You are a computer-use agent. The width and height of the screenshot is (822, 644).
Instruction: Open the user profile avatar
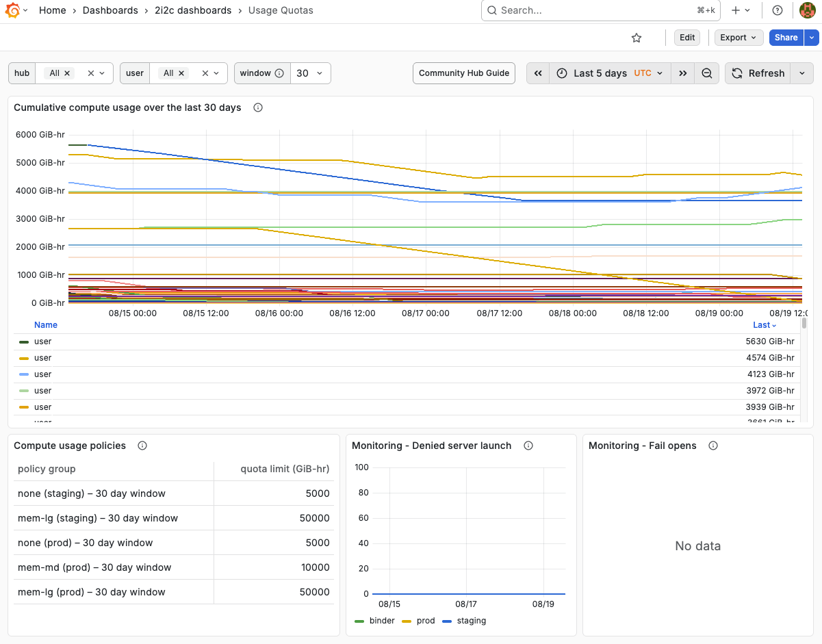tap(807, 10)
